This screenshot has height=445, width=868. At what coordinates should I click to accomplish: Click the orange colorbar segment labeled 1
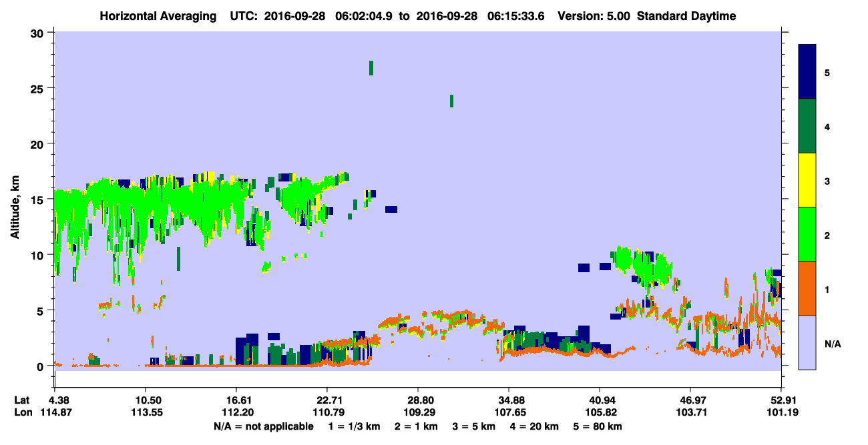tap(807, 288)
